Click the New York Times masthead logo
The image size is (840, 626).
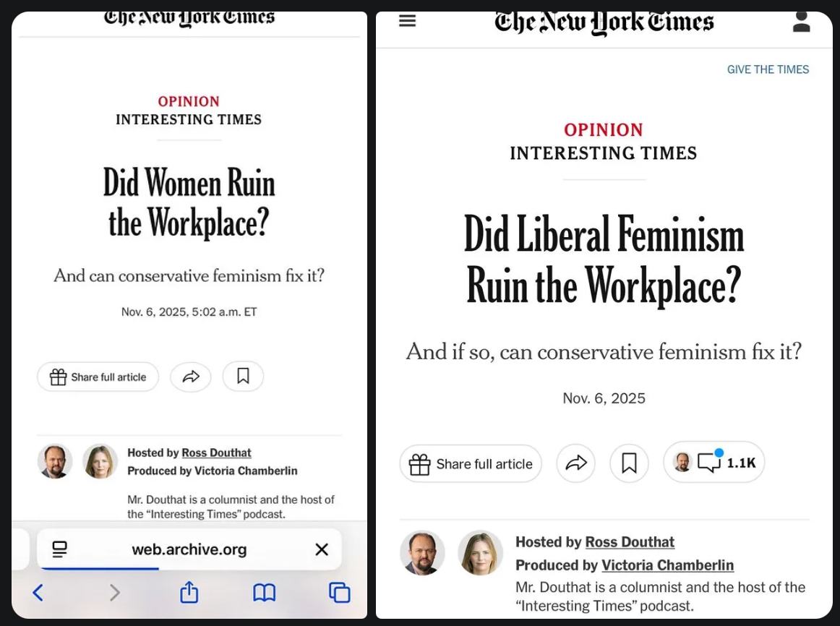click(604, 22)
